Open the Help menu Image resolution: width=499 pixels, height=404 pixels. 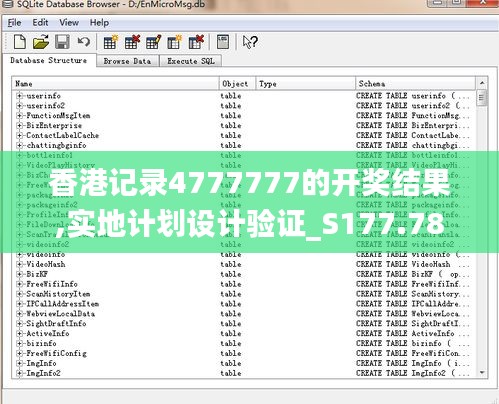click(99, 23)
